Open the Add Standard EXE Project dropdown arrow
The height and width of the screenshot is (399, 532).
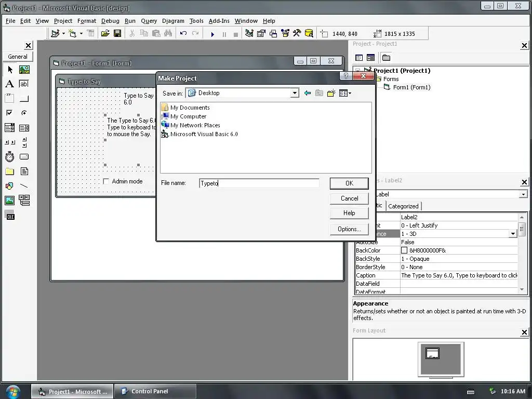coord(63,34)
